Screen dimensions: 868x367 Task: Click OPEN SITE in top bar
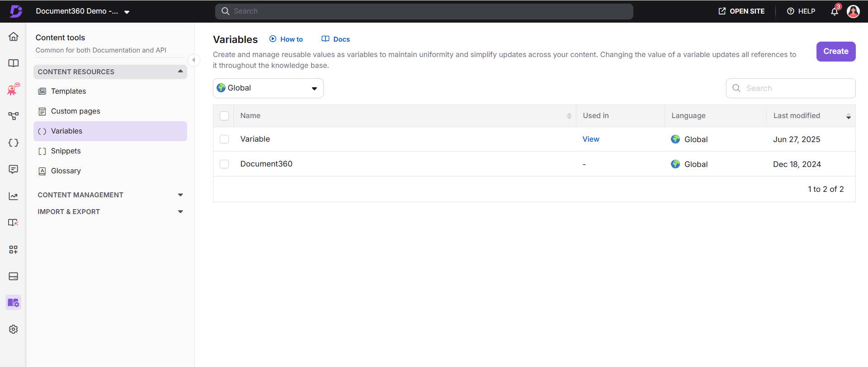point(741,11)
